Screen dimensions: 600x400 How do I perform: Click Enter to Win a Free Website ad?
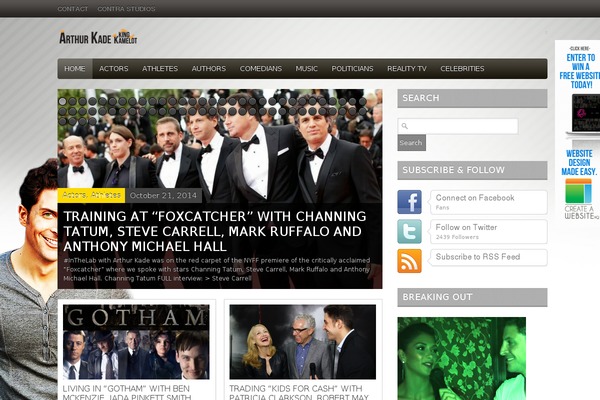[x=579, y=71]
